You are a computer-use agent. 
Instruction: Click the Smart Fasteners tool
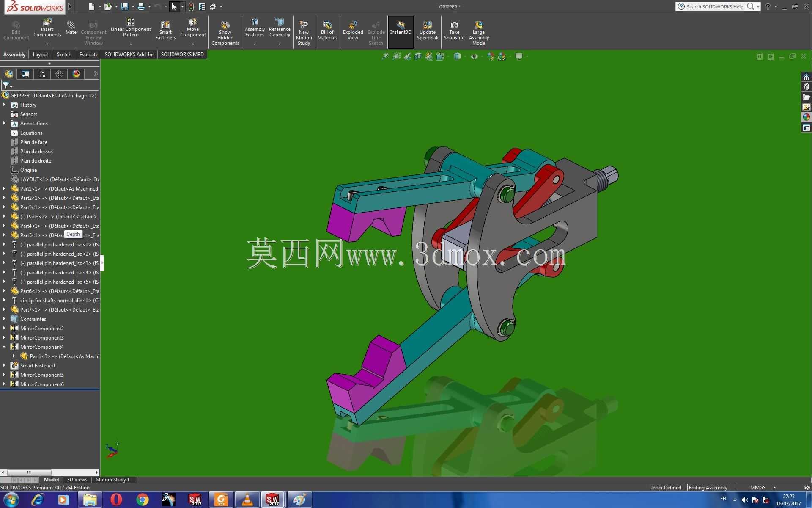[x=165, y=30]
